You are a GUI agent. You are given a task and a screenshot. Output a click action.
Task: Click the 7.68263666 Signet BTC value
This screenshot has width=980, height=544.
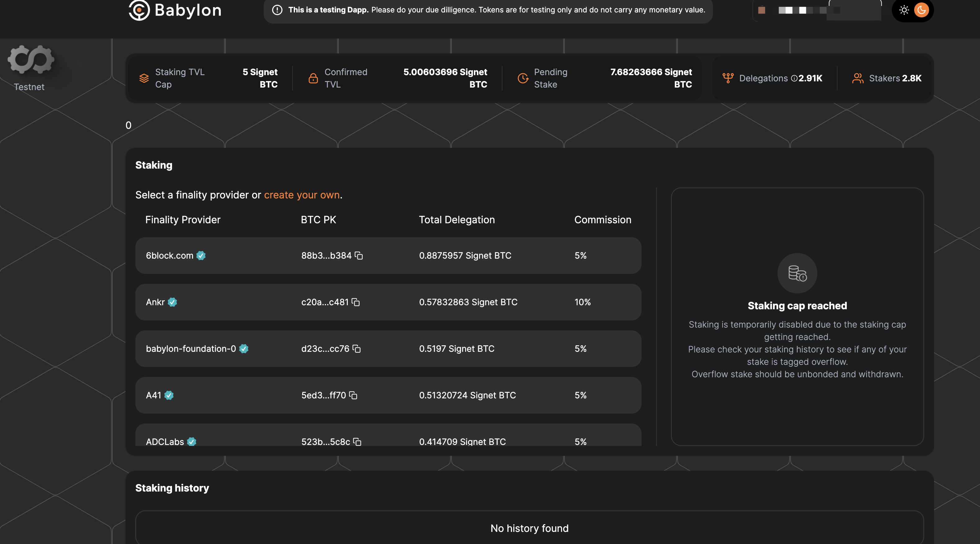651,78
